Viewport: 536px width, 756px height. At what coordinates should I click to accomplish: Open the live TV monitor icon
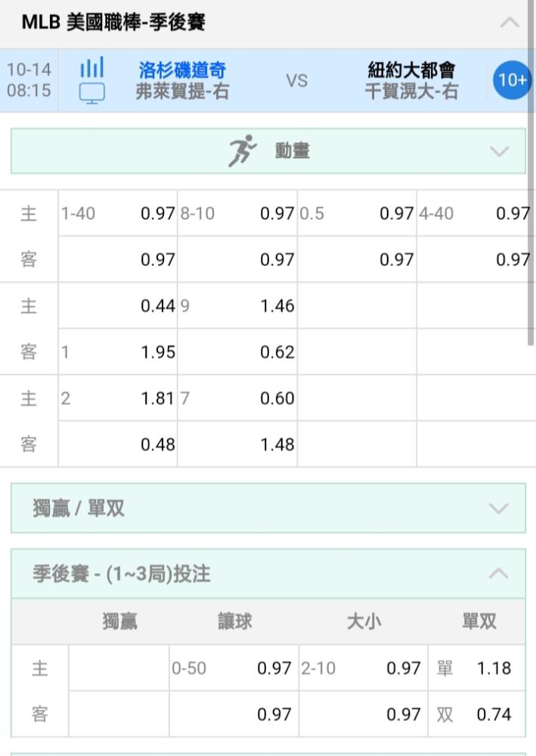(91, 93)
